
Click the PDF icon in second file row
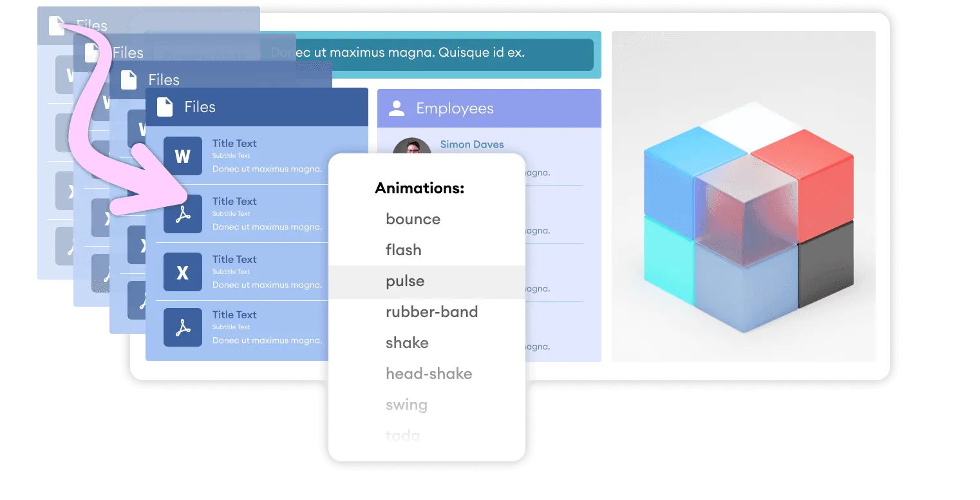[x=183, y=214]
